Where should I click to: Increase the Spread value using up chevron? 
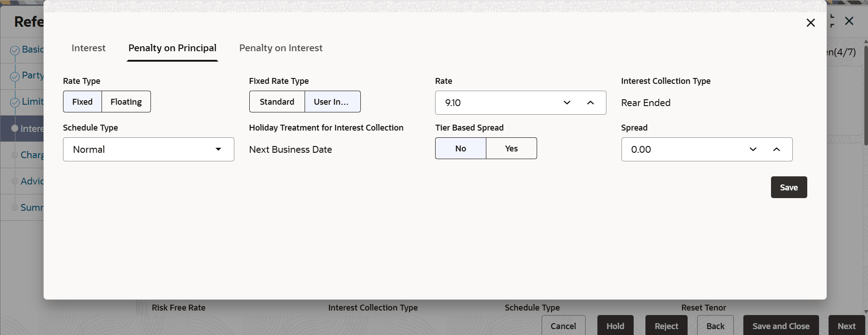point(776,149)
